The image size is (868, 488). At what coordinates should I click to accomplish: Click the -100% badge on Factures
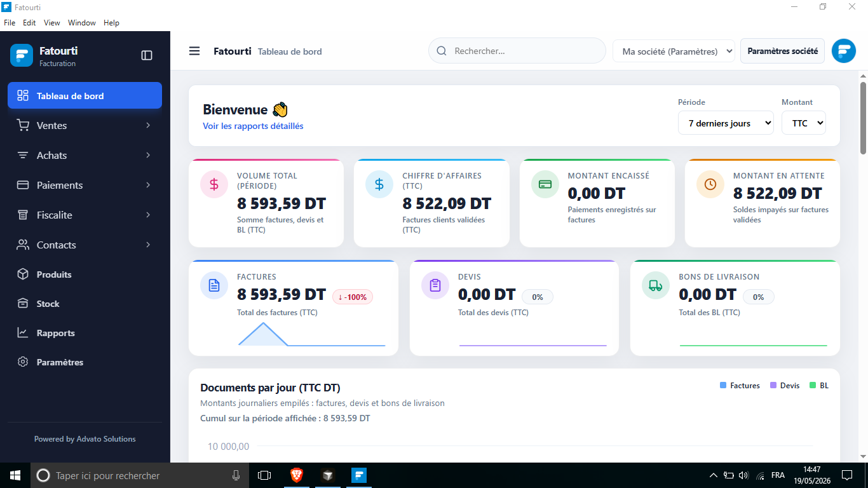353,297
